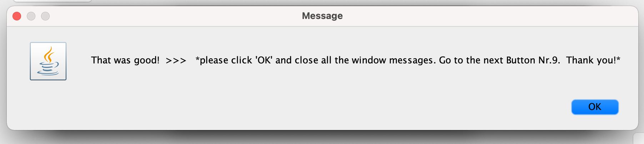Screen dimensions: 644x144
Task: Click the 'Button Nr.9' words
Action: 532,60
